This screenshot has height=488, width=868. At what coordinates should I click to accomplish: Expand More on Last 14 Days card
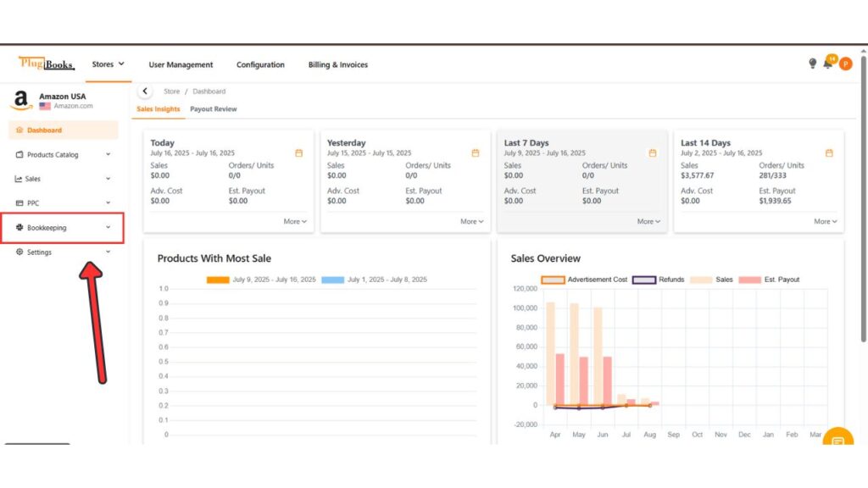pos(826,221)
